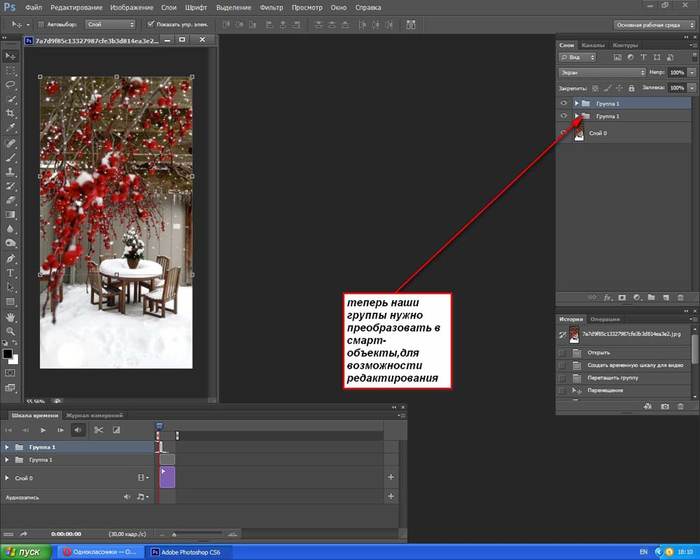Set history source box beside Открыть

pyautogui.click(x=562, y=353)
